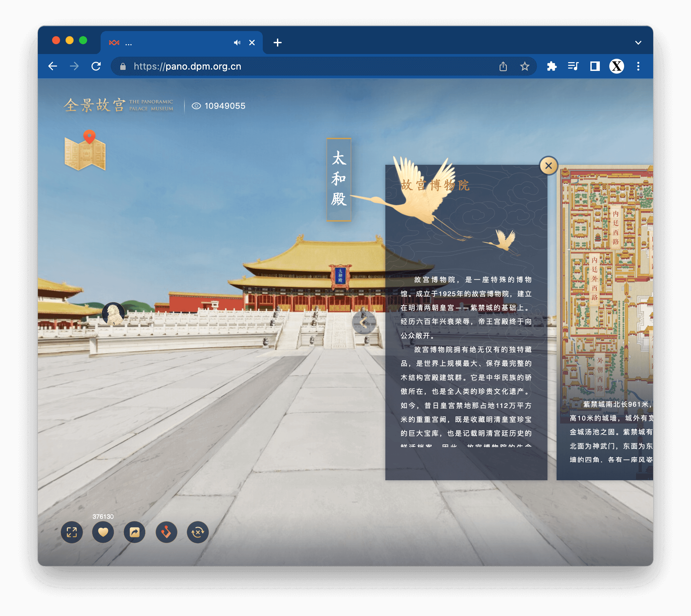
Task: Click the macOS yellow minimize window button
Action: click(x=70, y=40)
